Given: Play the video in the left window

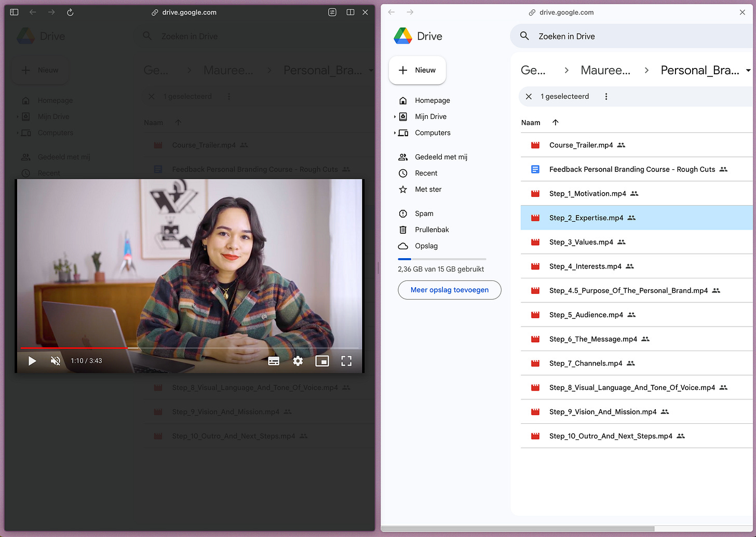Looking at the screenshot, I should 32,361.
